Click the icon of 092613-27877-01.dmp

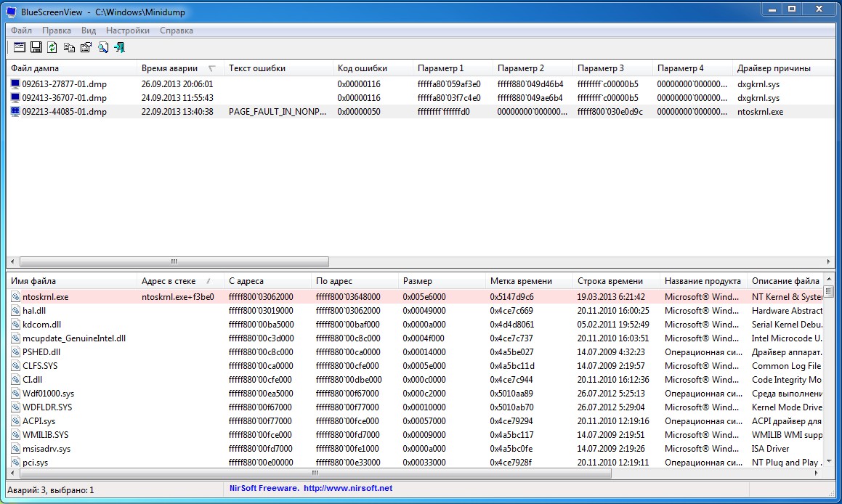15,84
